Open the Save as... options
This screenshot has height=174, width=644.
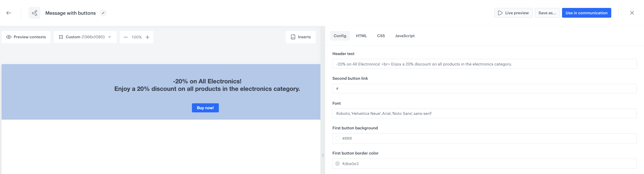click(547, 13)
